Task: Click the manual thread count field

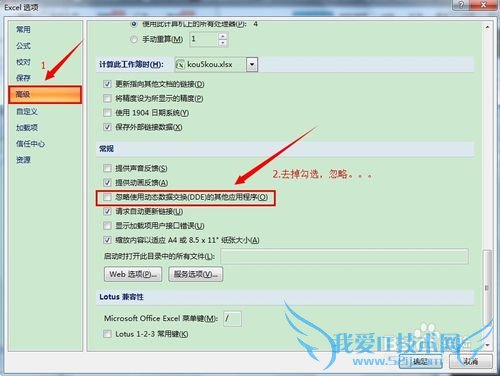Action: 204,39
